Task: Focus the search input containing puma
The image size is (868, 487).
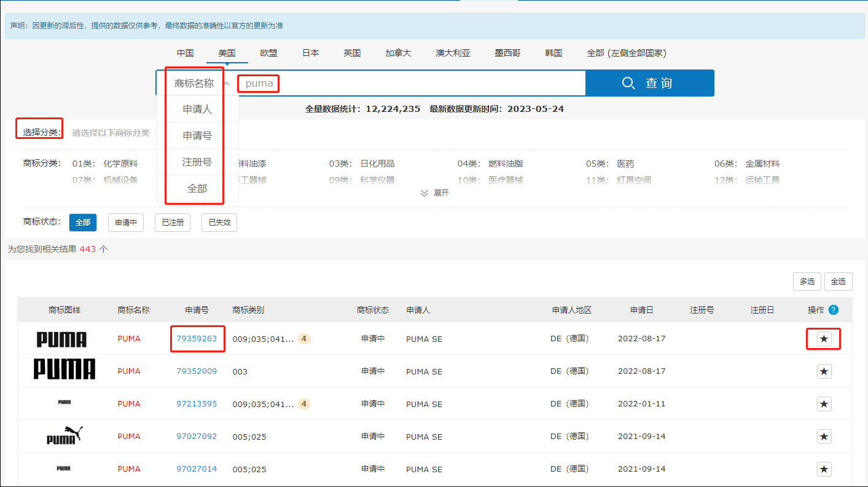Action: (412, 83)
